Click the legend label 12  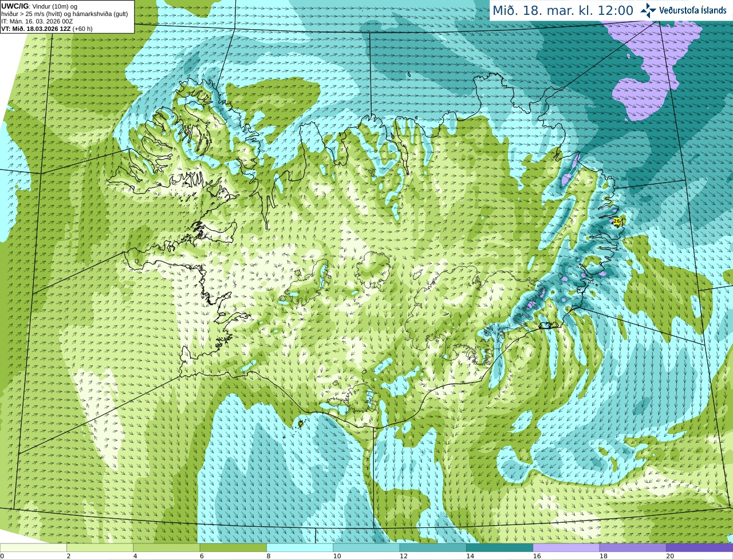point(403,556)
